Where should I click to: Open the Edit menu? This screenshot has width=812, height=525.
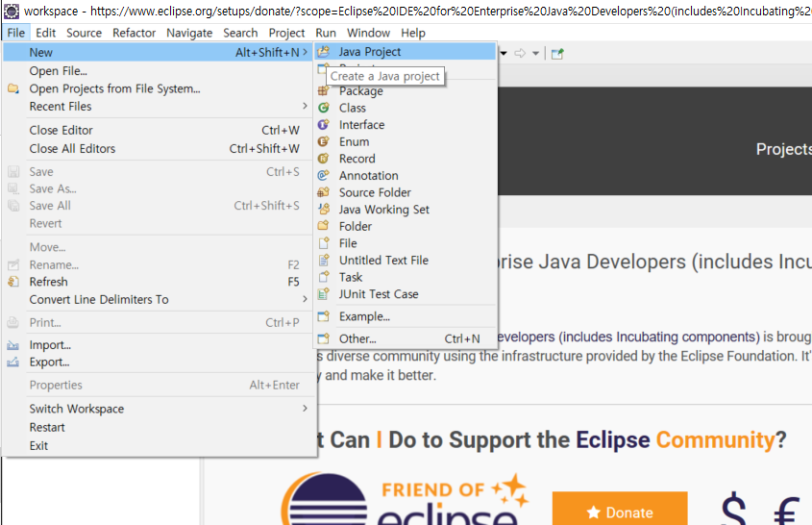coord(45,33)
